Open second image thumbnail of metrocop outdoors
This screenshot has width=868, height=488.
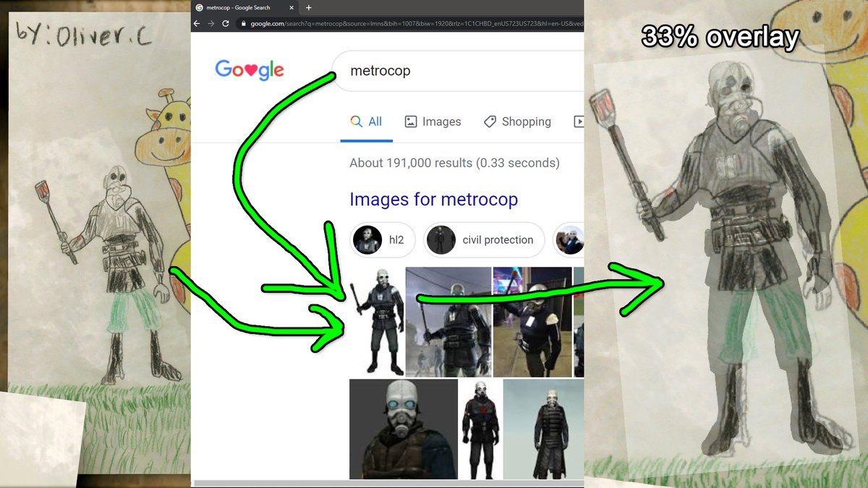448,322
